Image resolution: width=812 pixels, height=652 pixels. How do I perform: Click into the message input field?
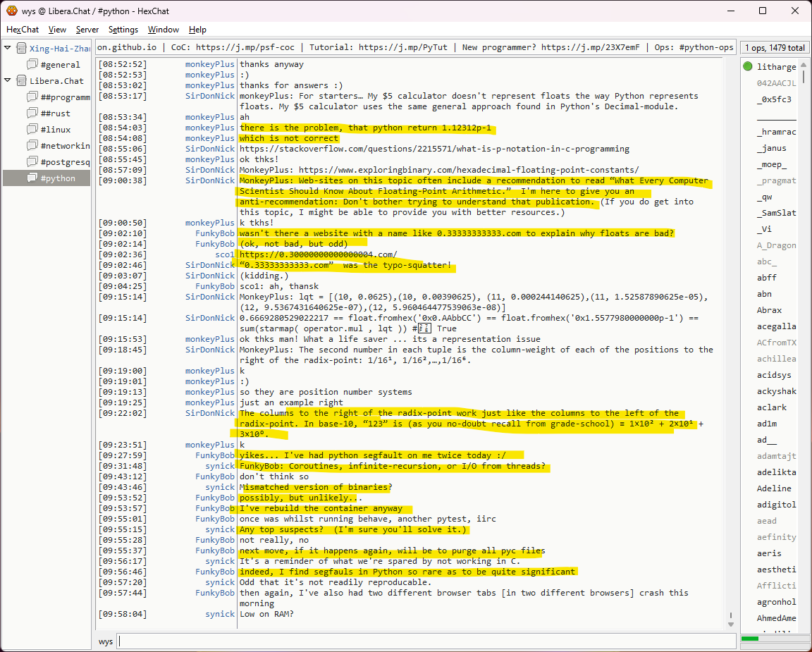coord(423,641)
